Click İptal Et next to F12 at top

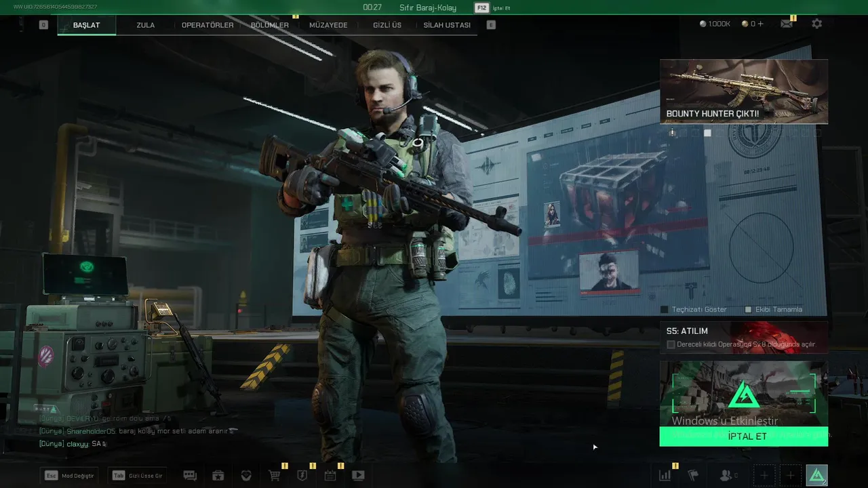[x=502, y=8]
